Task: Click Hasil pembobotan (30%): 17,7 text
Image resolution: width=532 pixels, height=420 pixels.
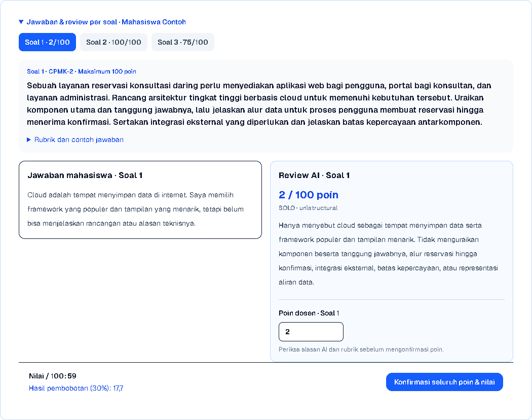Action: tap(76, 388)
